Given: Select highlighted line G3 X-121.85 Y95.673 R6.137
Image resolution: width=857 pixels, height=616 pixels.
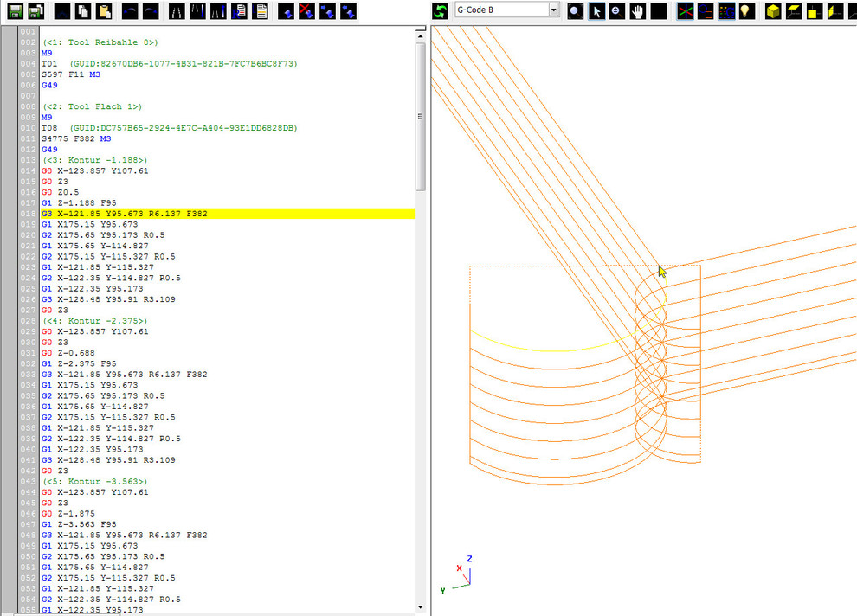Looking at the screenshot, I should (228, 214).
